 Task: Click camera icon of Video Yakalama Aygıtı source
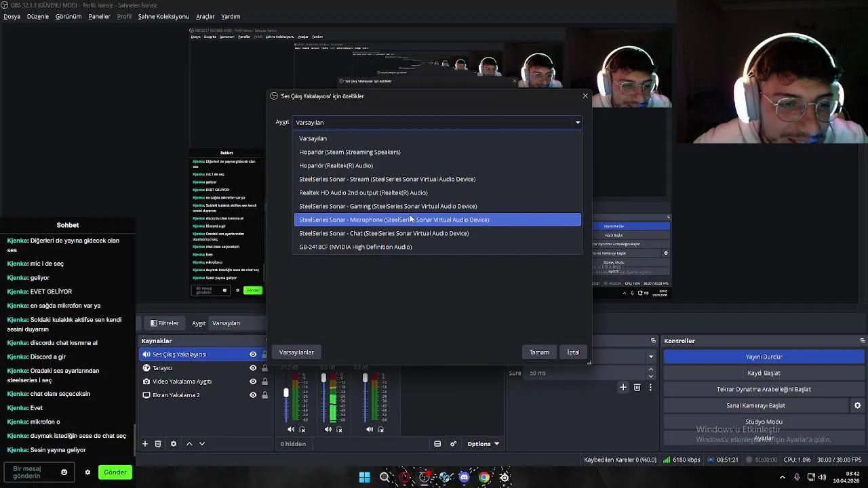[146, 382]
